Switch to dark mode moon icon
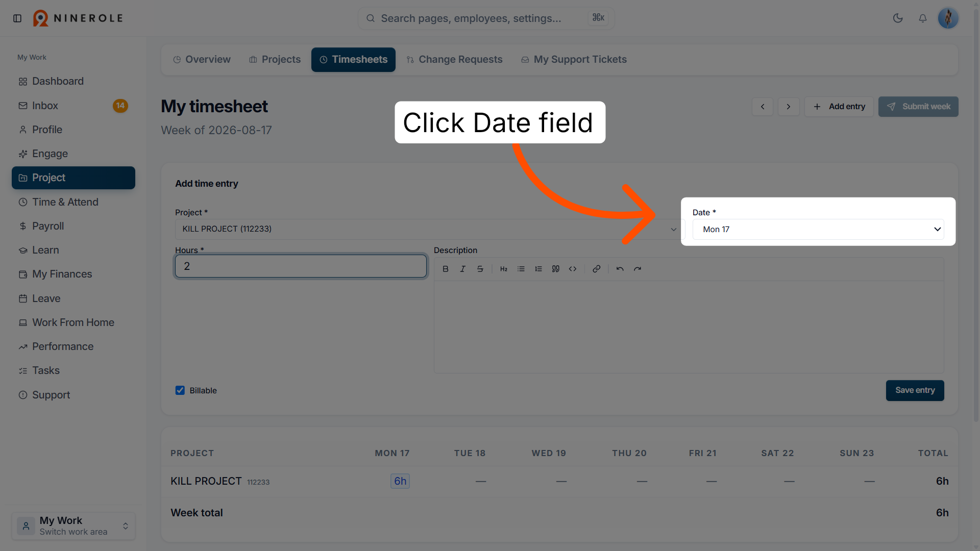Screen dimensions: 980x551 898,18
